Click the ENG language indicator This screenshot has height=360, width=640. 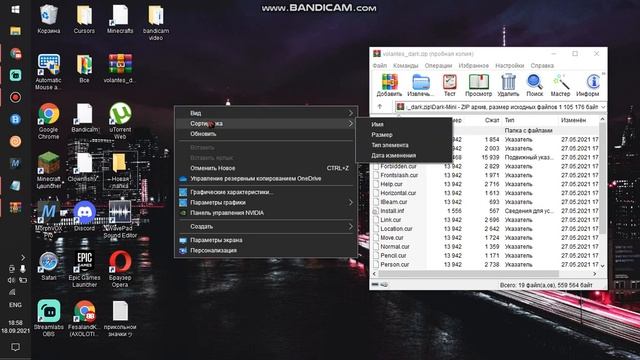coord(16,305)
